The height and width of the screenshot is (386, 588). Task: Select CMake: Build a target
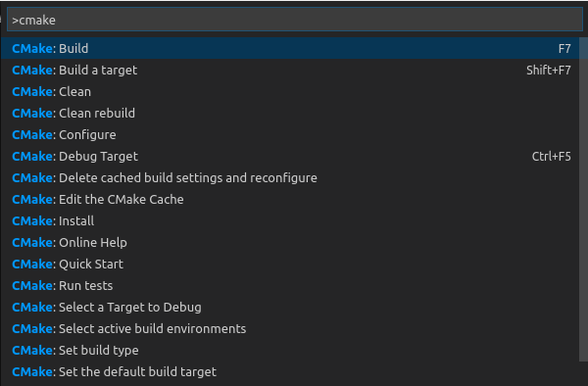point(290,71)
